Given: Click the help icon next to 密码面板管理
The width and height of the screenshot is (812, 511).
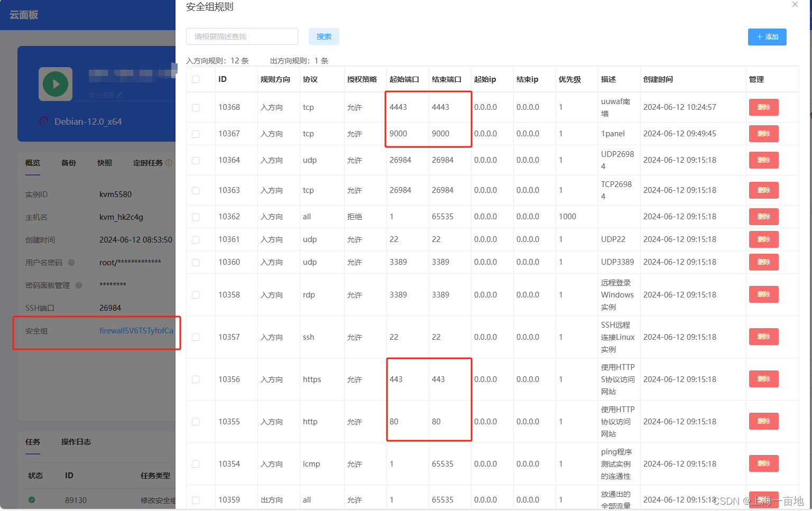Looking at the screenshot, I should click(79, 285).
